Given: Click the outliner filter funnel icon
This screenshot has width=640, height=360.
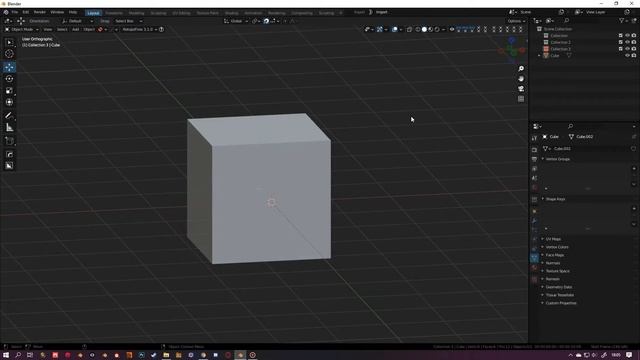Looking at the screenshot, I should pyautogui.click(x=621, y=20).
